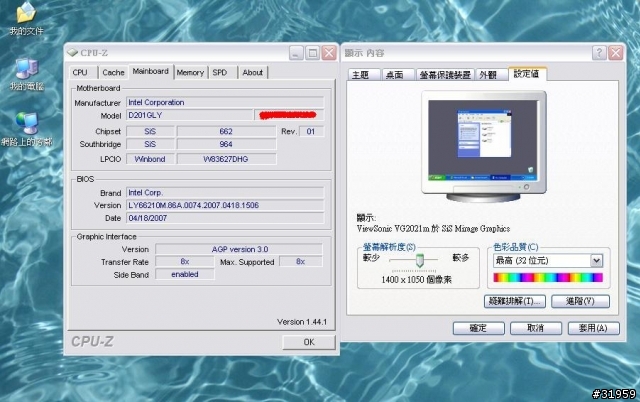This screenshot has width=640, height=402.
Task: Click the LPCIO value W83627DHG
Action: point(226,159)
